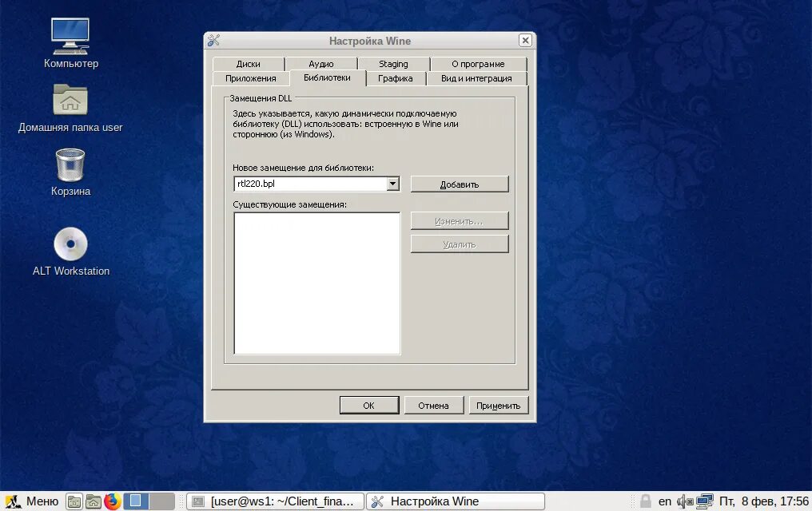Click the Удалить button
812x511 pixels.
[460, 244]
